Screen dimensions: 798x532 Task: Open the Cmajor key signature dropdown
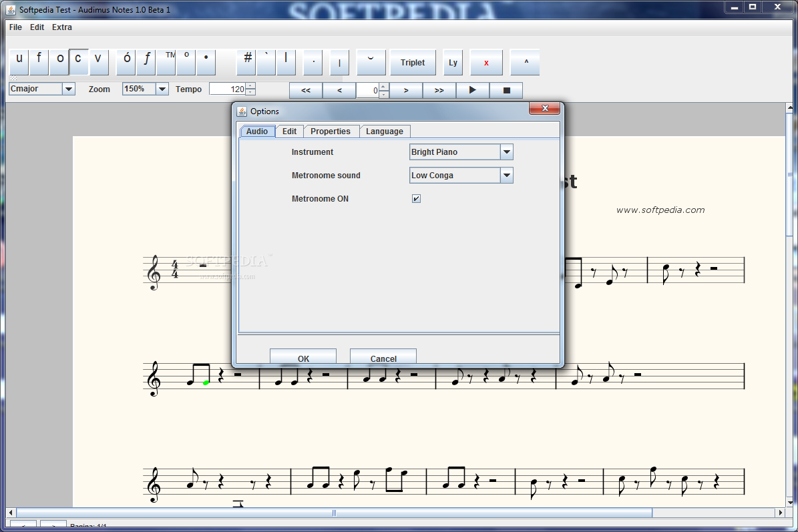pyautogui.click(x=69, y=89)
